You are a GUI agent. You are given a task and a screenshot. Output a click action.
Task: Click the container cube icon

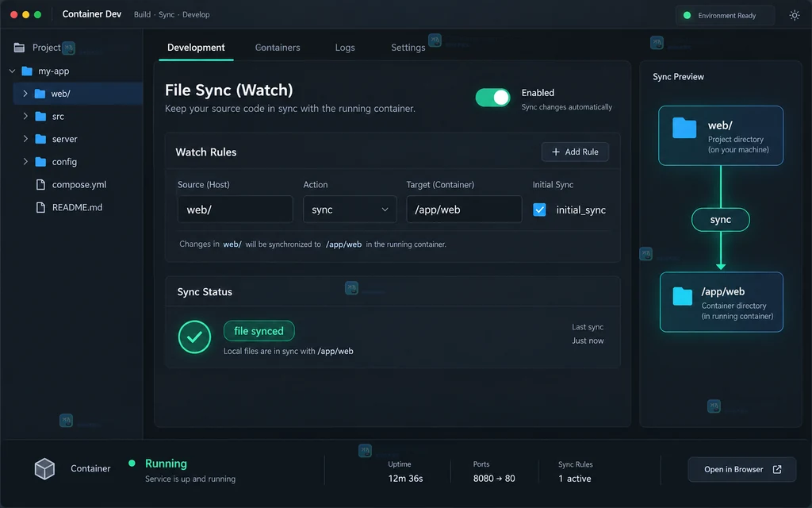(44, 468)
